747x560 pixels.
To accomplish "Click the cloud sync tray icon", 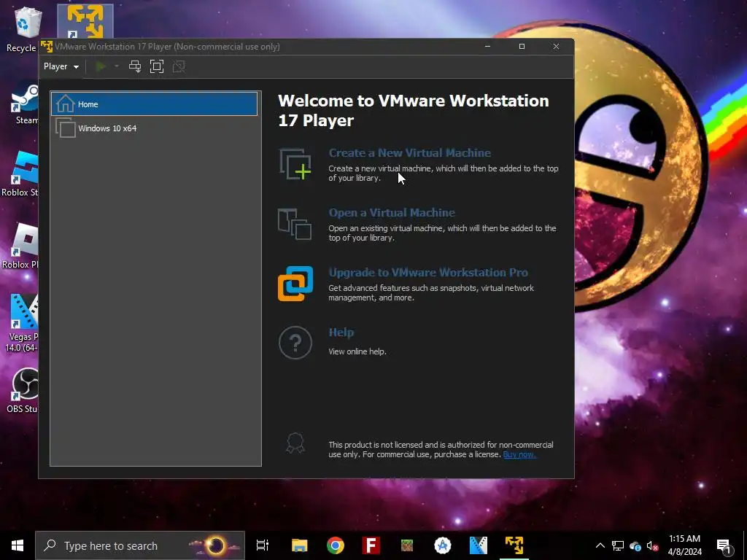I will click(635, 545).
